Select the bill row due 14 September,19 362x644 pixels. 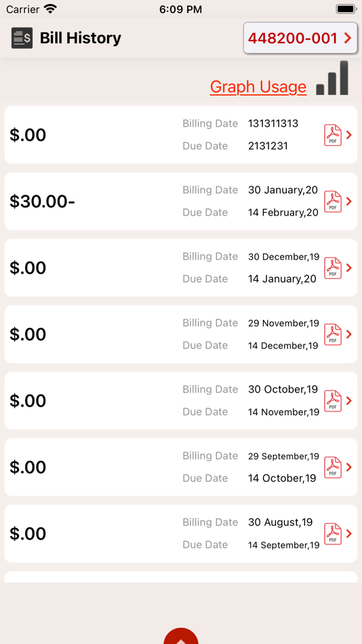pyautogui.click(x=181, y=534)
